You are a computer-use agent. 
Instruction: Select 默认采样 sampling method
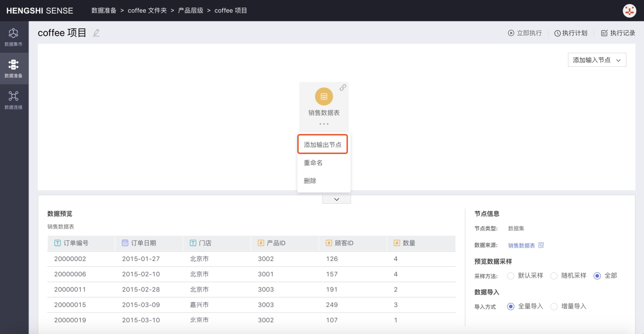point(511,276)
